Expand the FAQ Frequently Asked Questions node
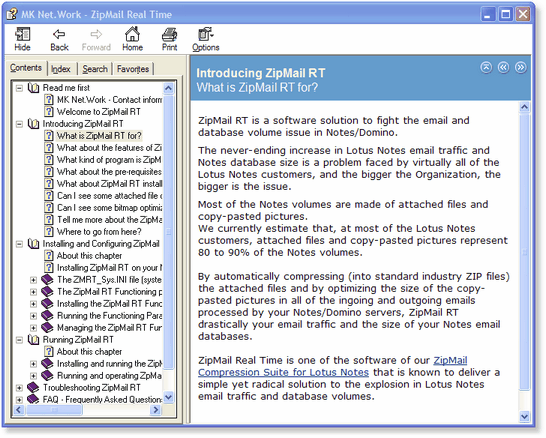 20,400
